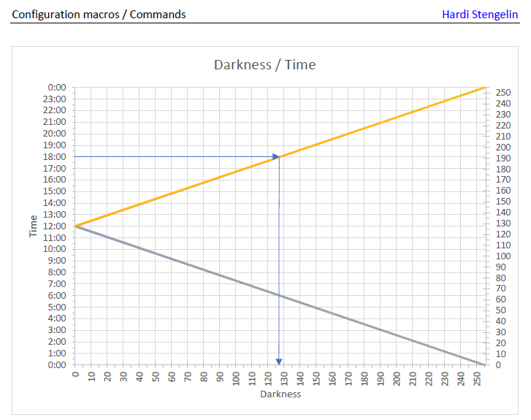Click the 15:00 label on the Time axis
This screenshot has width=531, height=420.
(x=55, y=191)
